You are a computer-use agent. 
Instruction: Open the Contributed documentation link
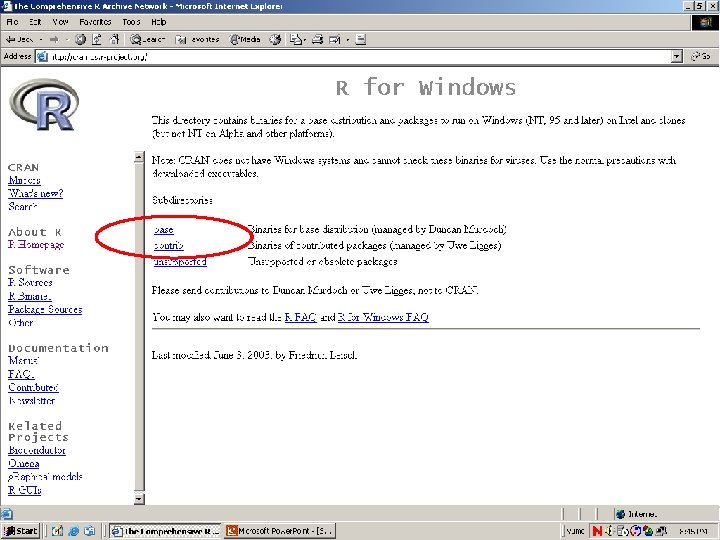point(33,388)
